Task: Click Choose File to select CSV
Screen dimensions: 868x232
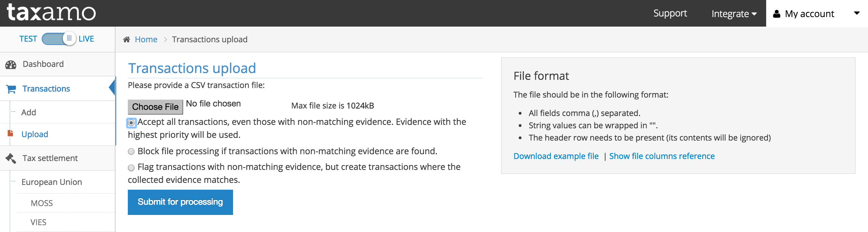Action: (x=155, y=107)
